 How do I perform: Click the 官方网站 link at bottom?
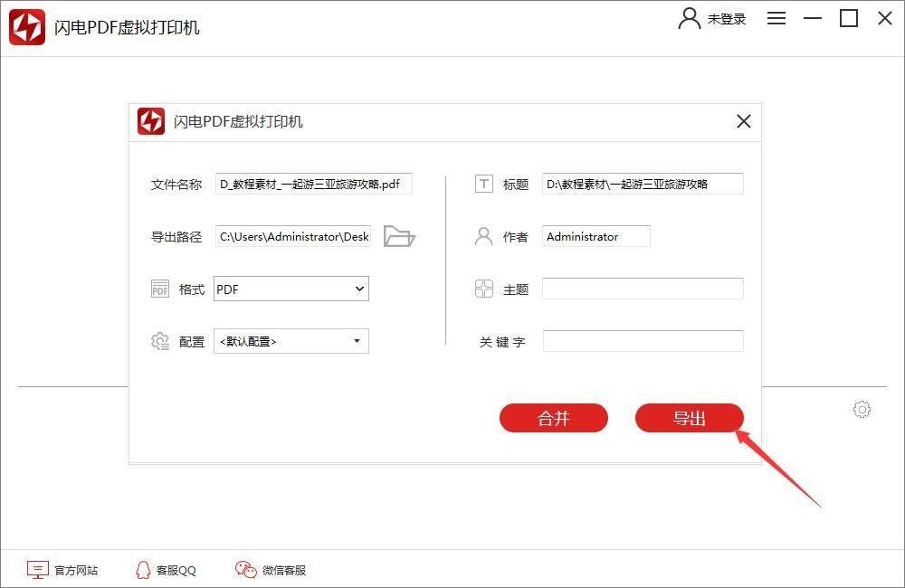click(63, 570)
